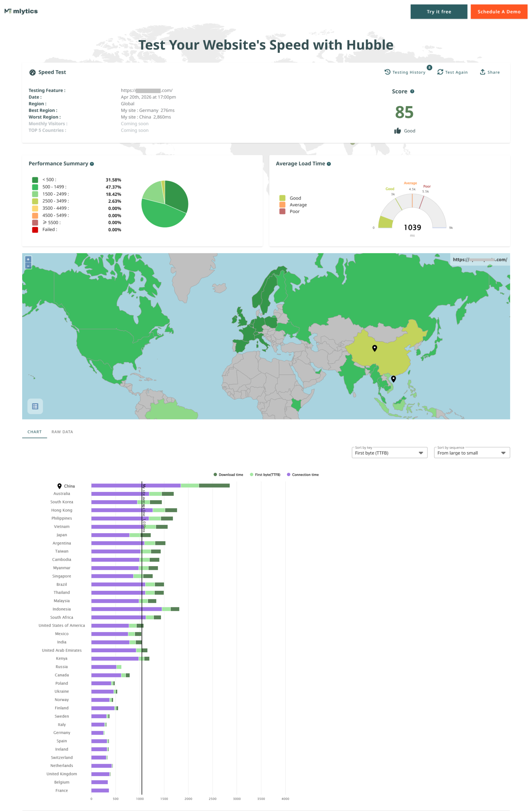Image resolution: width=532 pixels, height=811 pixels.
Task: Click the 500 - 1499 legend swatch
Action: coord(35,187)
